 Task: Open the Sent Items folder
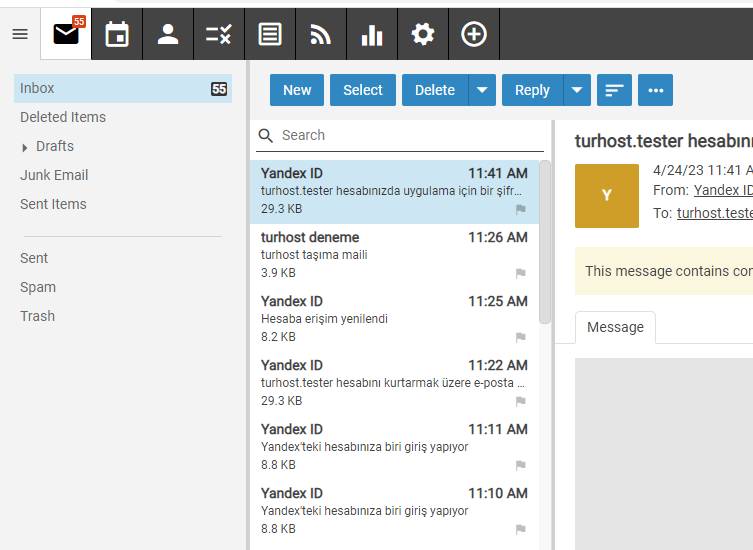(53, 204)
